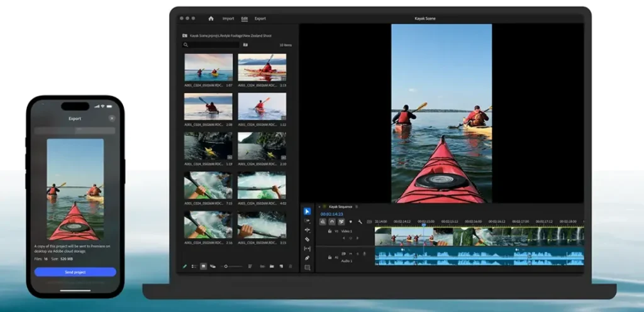The image size is (644, 312).
Task: Select the Kayak Sequence timeline tab
Action: tap(340, 207)
